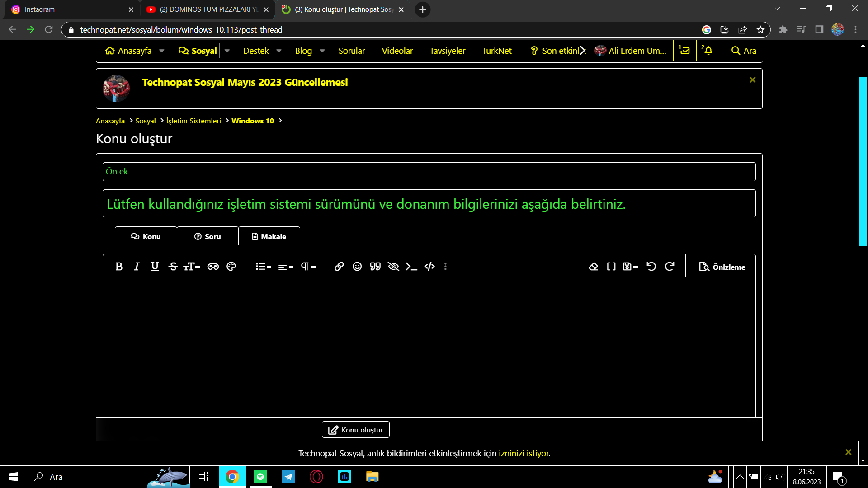Remove formatting with eraser icon
This screenshot has height=488, width=868.
(x=593, y=267)
